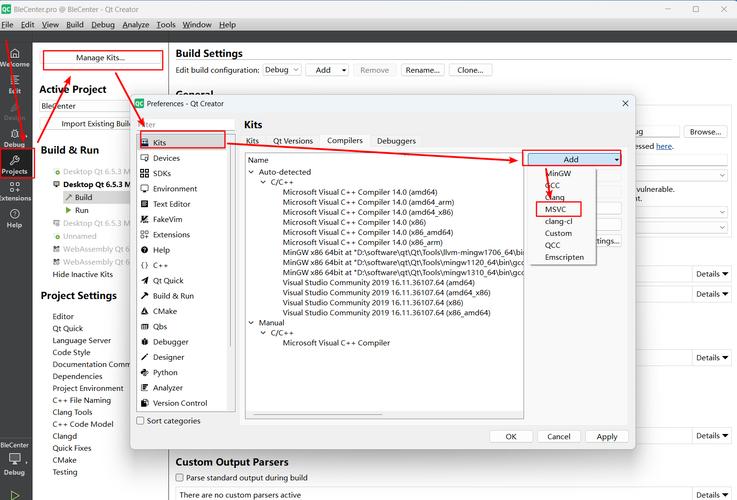Open Analyzer preferences category

tap(182, 388)
